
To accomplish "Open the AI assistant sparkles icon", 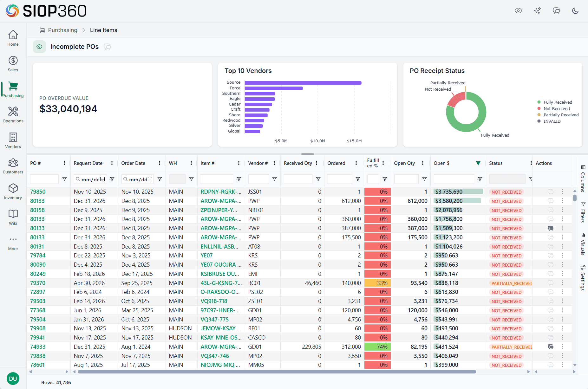I will click(x=538, y=10).
